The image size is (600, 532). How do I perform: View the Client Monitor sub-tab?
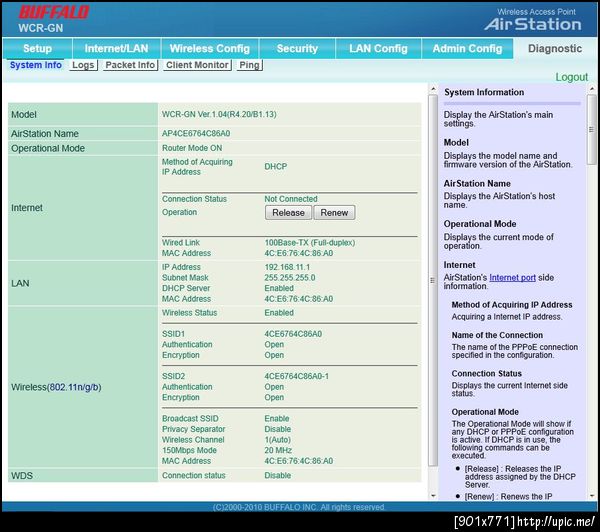point(197,65)
